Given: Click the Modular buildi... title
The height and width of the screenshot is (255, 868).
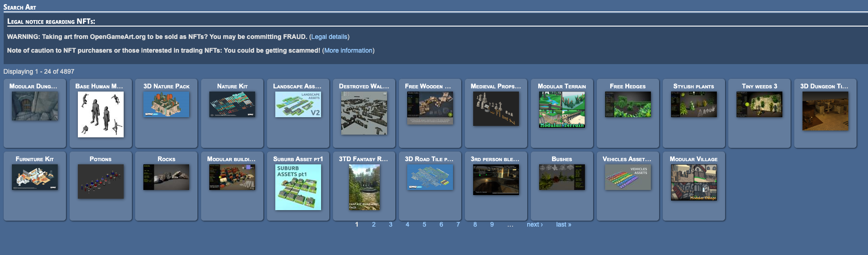Looking at the screenshot, I should 231,159.
